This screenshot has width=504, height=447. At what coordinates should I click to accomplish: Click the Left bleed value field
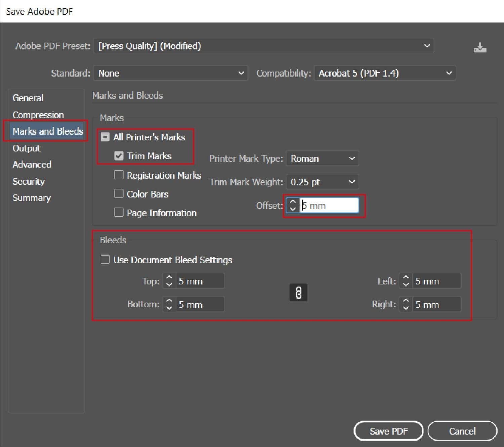[x=436, y=281]
